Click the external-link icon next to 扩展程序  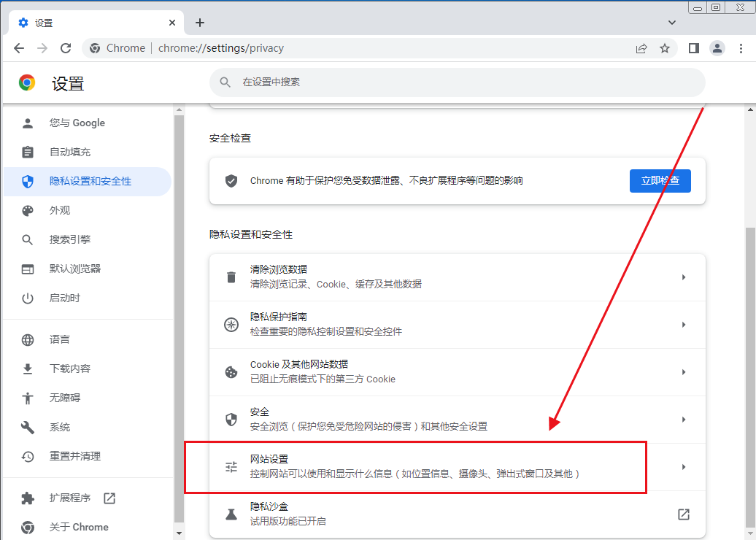[109, 498]
